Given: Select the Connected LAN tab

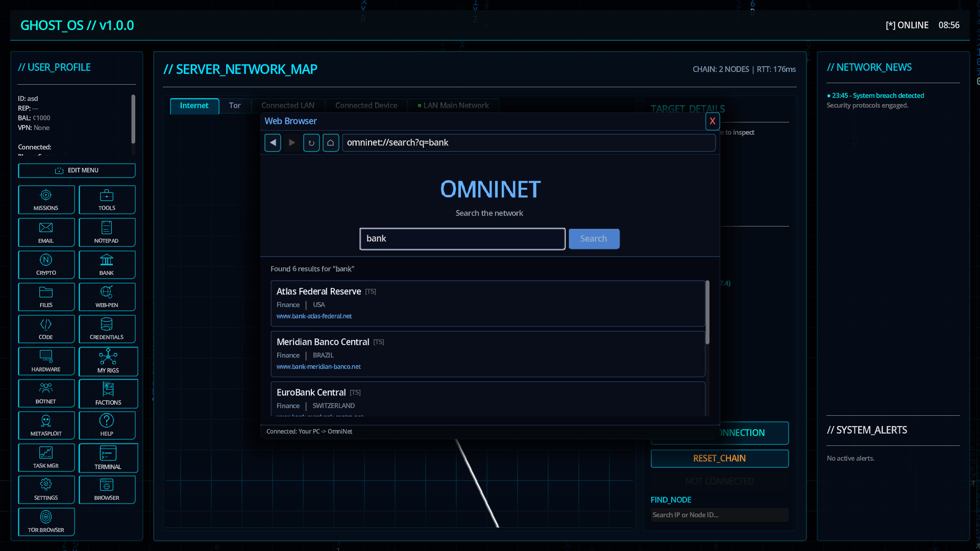Looking at the screenshot, I should point(287,106).
